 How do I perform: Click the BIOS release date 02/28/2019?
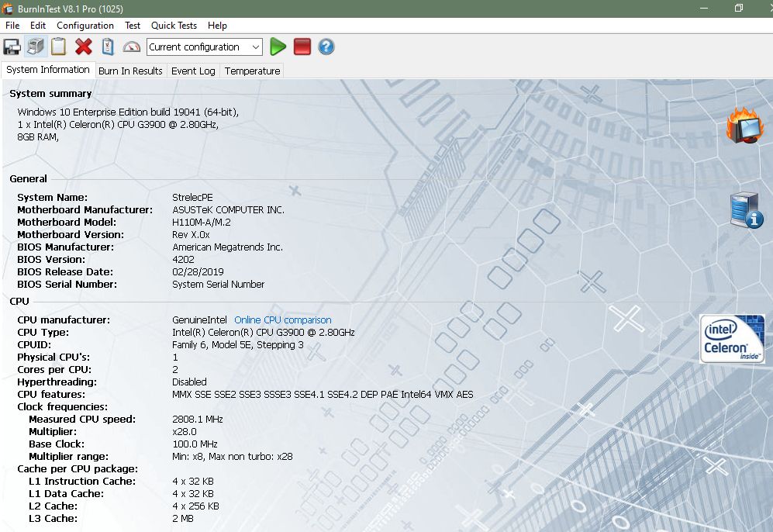tap(198, 271)
